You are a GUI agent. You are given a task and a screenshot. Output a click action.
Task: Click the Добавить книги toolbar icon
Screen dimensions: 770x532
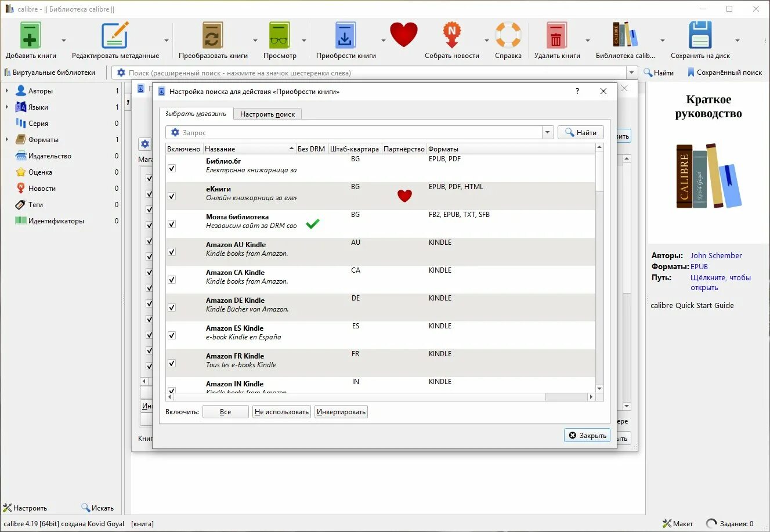click(x=30, y=36)
